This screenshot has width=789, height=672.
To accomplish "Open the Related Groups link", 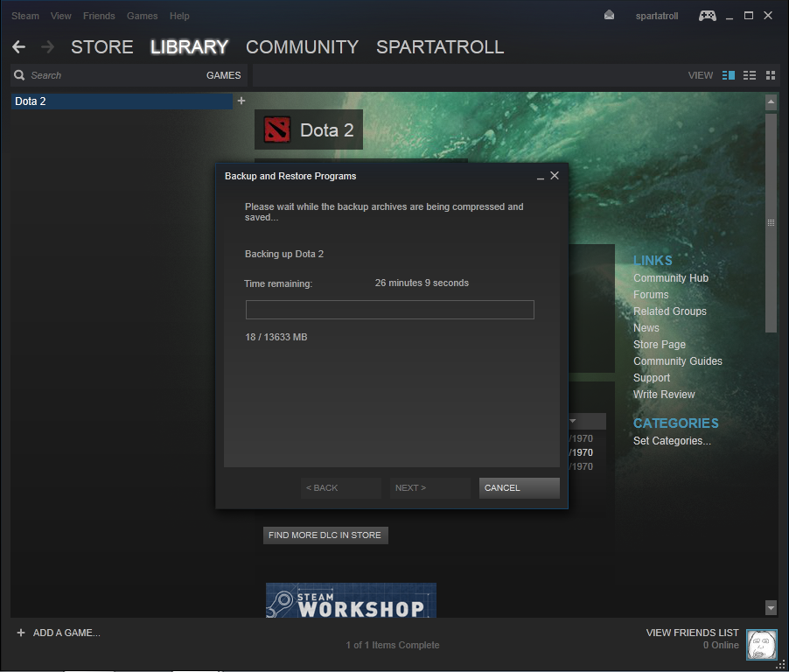I will pyautogui.click(x=669, y=311).
